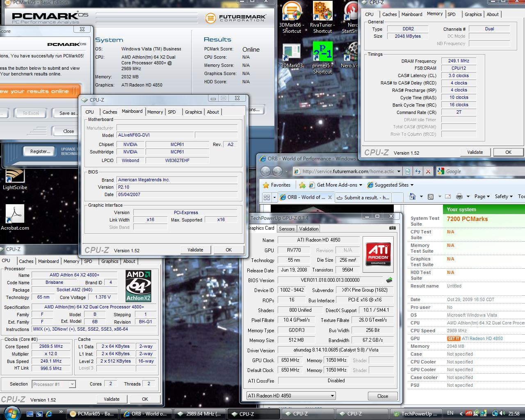
Task: Click PCMark05 taskbar button
Action: point(93,414)
